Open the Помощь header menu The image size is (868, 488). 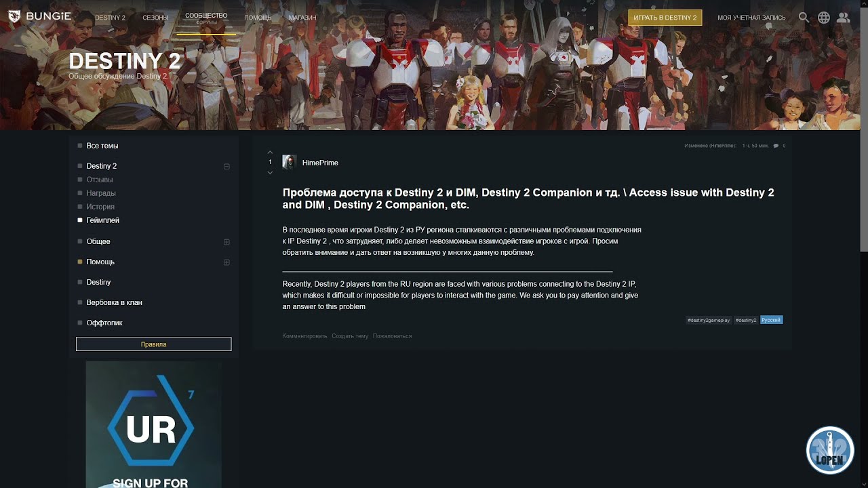click(258, 18)
